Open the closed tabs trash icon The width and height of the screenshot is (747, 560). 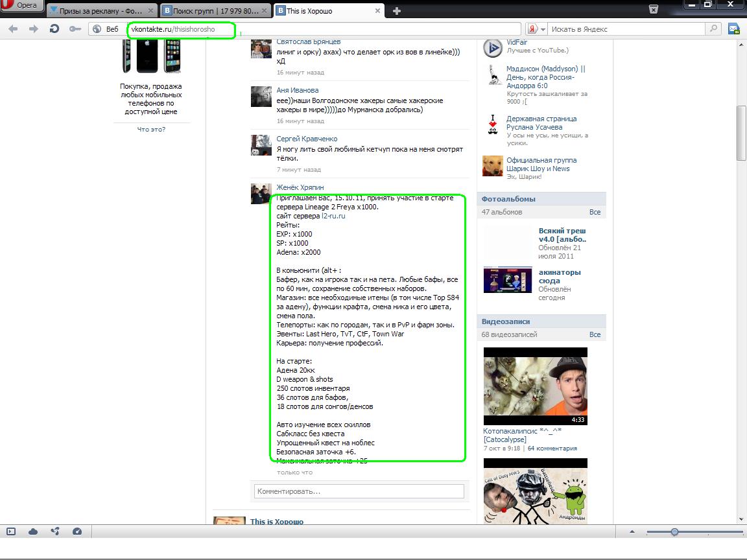coord(654,10)
